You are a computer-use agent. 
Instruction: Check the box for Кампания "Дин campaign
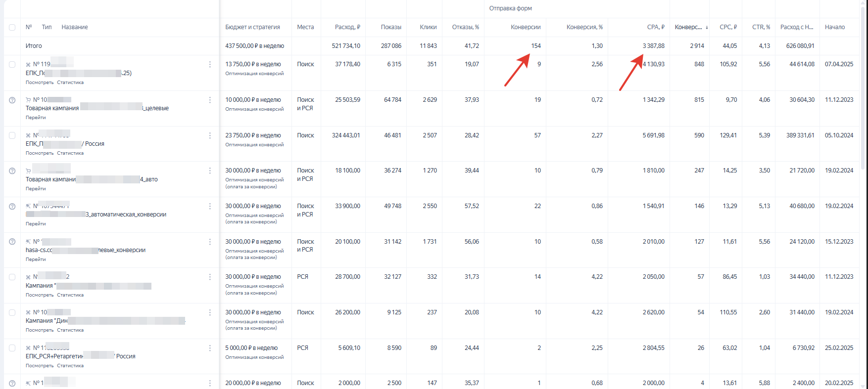click(12, 312)
